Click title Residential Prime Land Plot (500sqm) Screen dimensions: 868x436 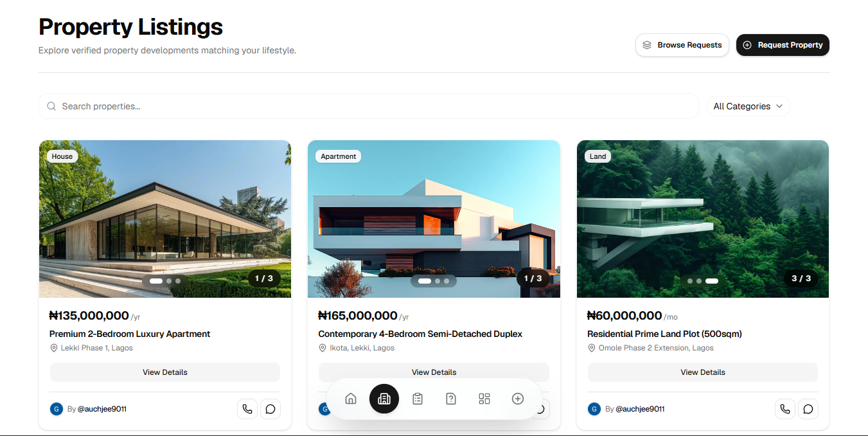[665, 334]
